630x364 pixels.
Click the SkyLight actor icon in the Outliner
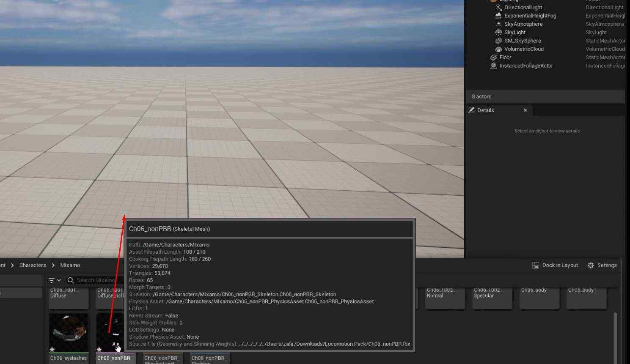point(498,33)
